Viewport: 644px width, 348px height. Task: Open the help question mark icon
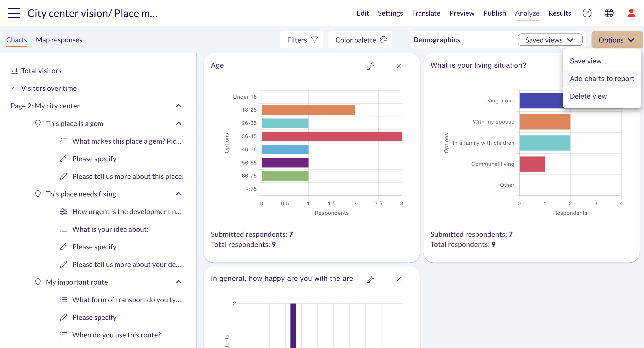pos(587,13)
